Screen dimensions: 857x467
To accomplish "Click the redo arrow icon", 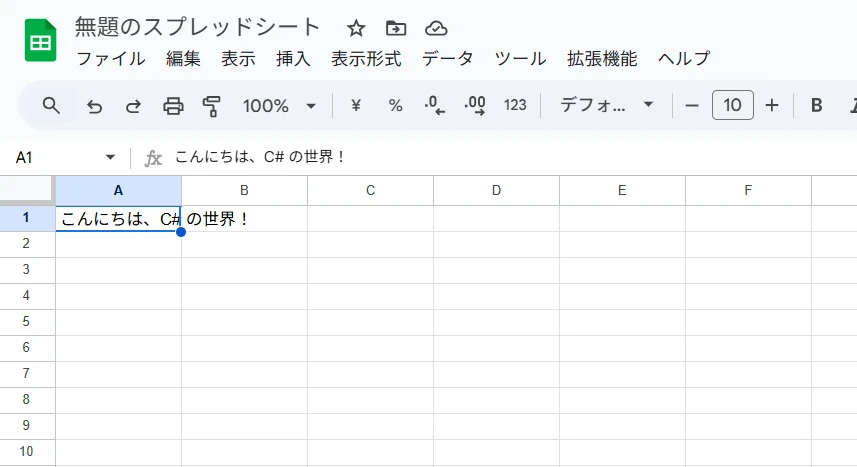I will tap(133, 105).
